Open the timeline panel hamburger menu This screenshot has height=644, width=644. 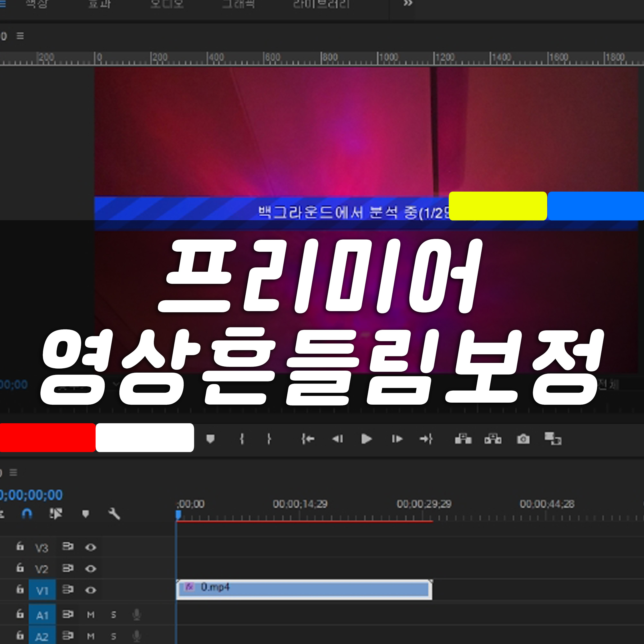click(x=13, y=472)
